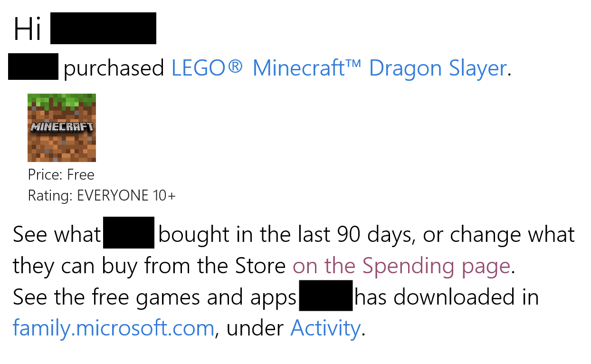Click the redacted name before 'purchased'
Screen dimensions: 591x364
coord(33,67)
